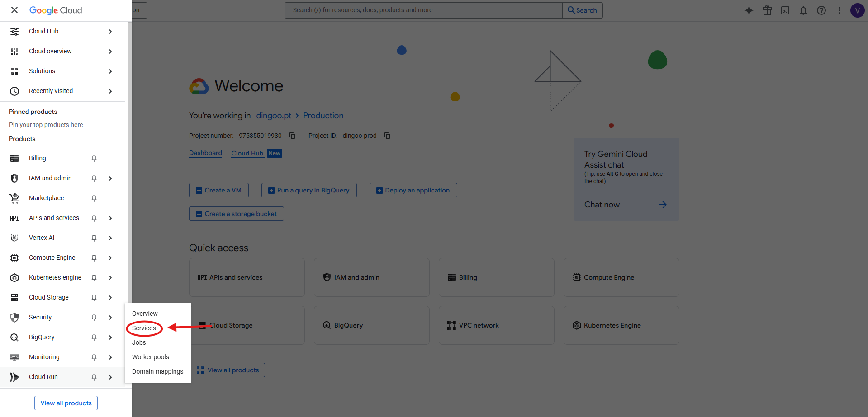Copy the Project ID
The height and width of the screenshot is (417, 868).
tap(387, 135)
